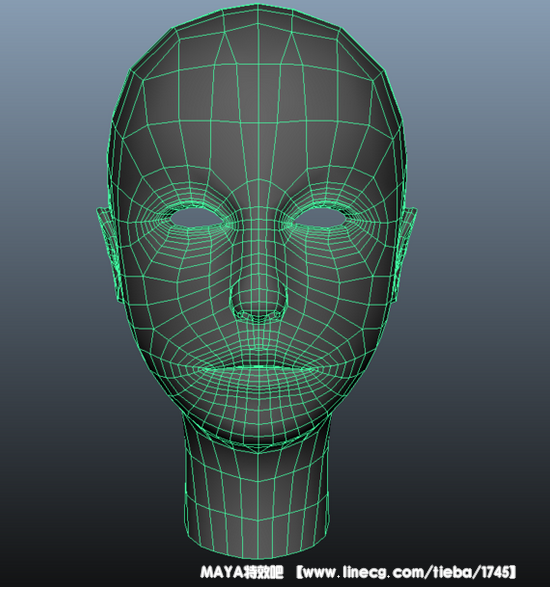
Task: Click the MAYA特效吧 watermark text
Action: (242, 572)
